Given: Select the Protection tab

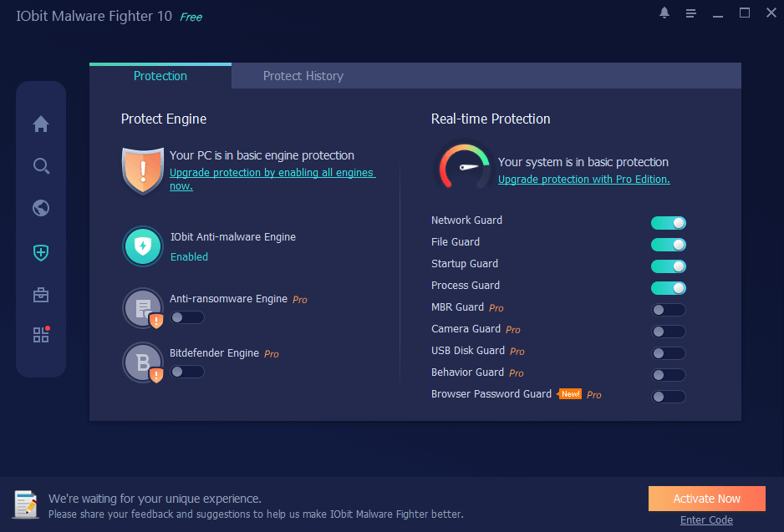Looking at the screenshot, I should (160, 75).
